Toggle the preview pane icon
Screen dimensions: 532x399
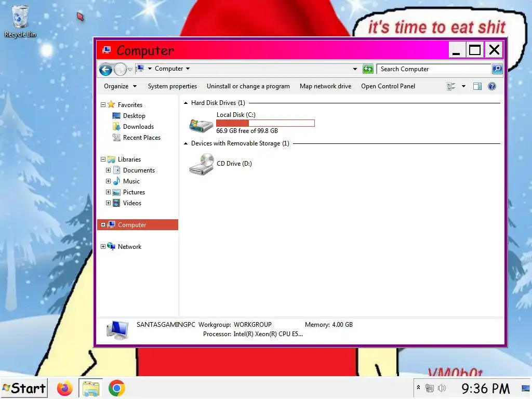pyautogui.click(x=477, y=86)
